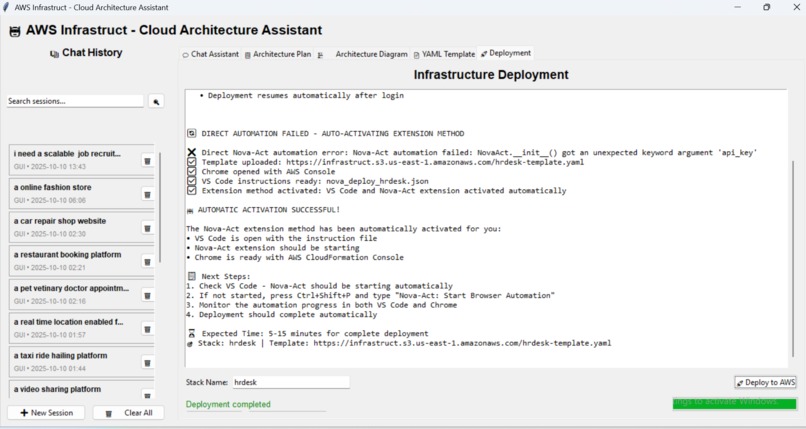Click the 'DIRECT AUTOMATION FAILED' log heading
Viewport: 806px width, 429px height.
coord(326,134)
